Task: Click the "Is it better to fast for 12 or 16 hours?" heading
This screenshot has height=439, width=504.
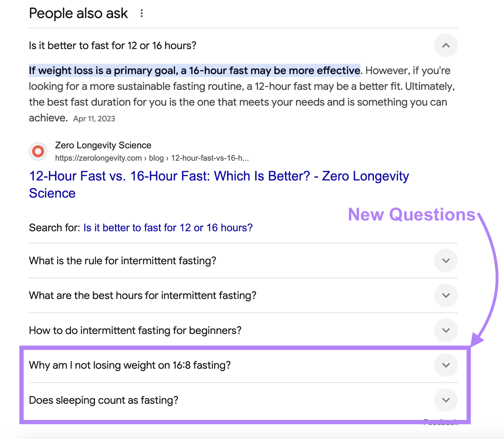Action: [112, 45]
